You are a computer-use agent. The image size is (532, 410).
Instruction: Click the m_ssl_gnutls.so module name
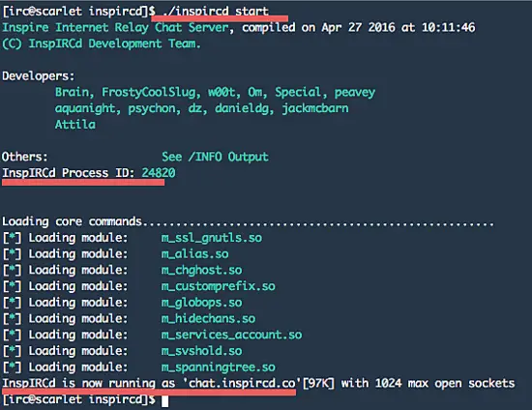(212, 238)
